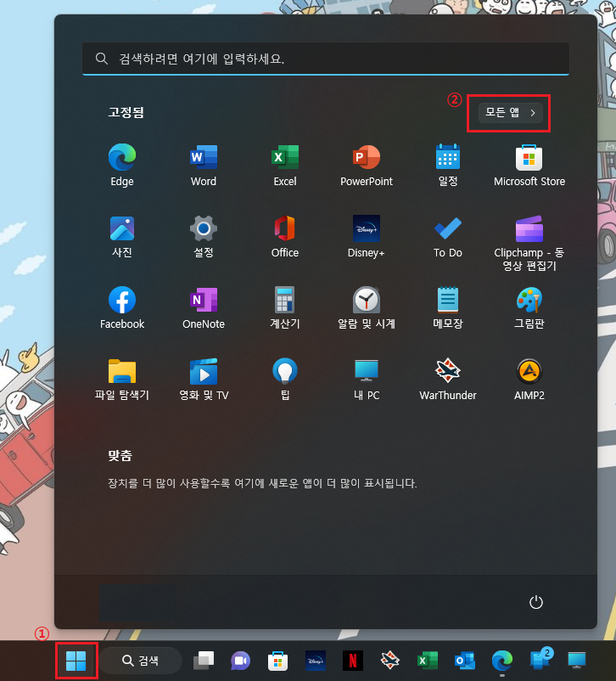Launch Word from pinned apps
This screenshot has width=616, height=681.
[x=203, y=165]
